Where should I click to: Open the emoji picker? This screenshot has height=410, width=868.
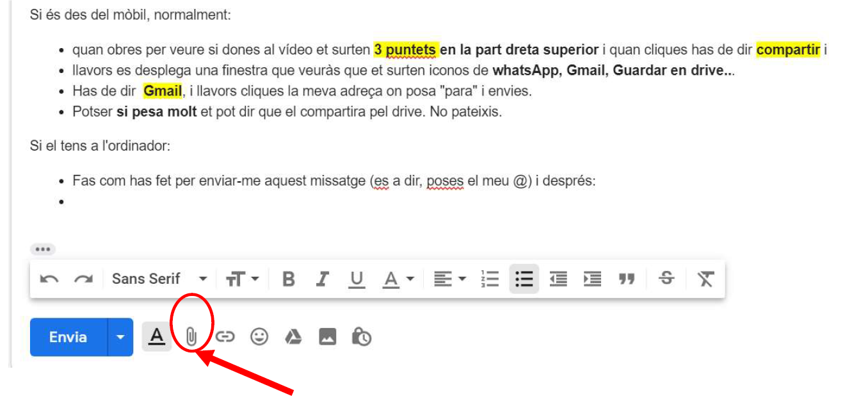pos(259,337)
